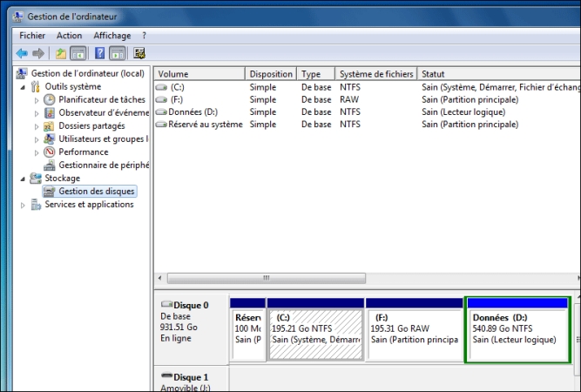Open Help via the blue question mark icon
The image size is (581, 392).
100,53
